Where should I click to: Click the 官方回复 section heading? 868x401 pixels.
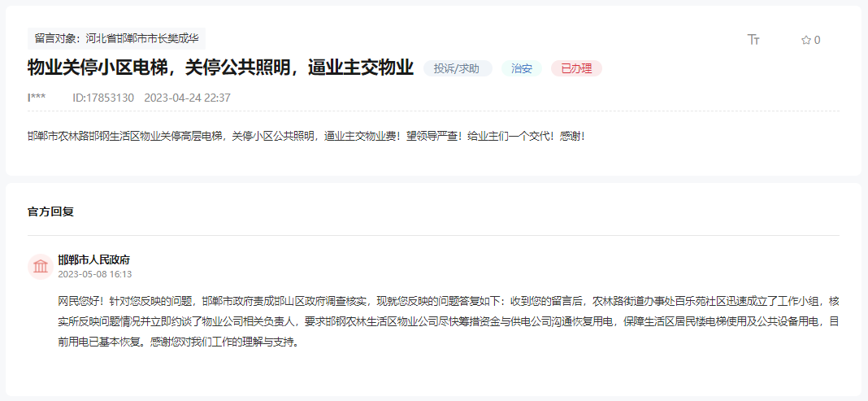(50, 211)
